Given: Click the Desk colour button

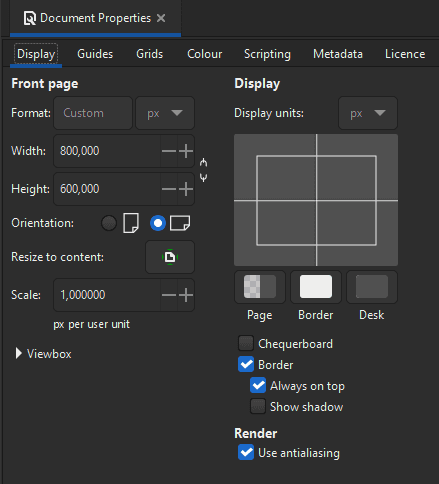Looking at the screenshot, I should click(372, 287).
